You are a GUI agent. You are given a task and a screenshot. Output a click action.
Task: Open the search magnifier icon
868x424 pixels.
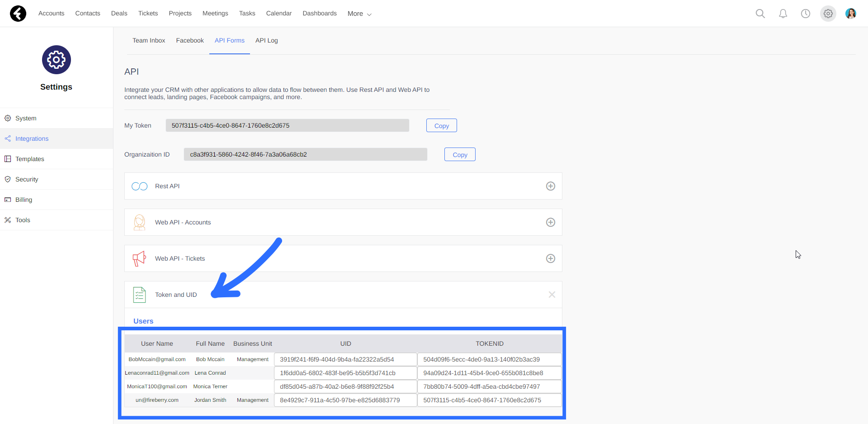pyautogui.click(x=760, y=14)
